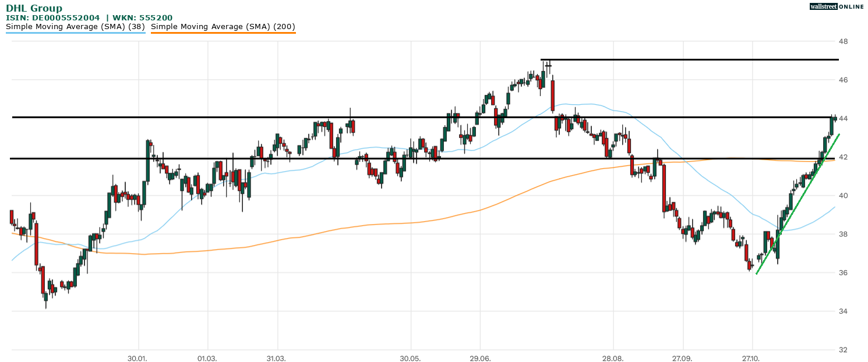Click the DHL Group chart title

point(34,8)
